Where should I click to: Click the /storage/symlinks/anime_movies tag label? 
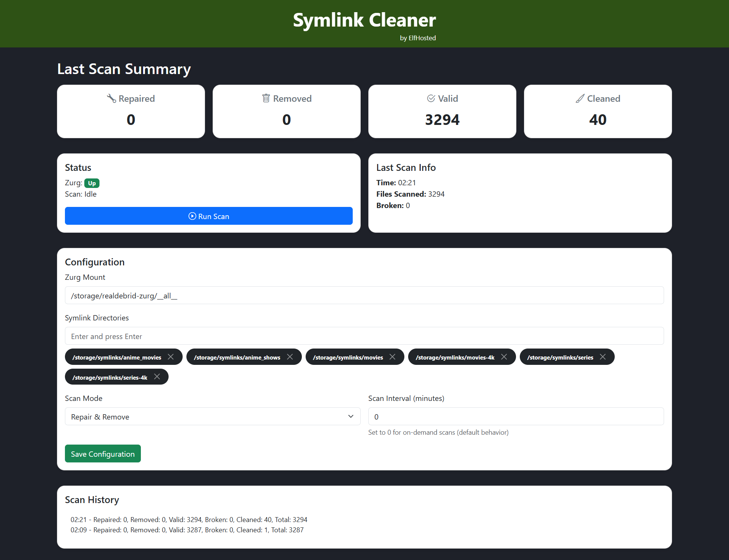click(117, 357)
